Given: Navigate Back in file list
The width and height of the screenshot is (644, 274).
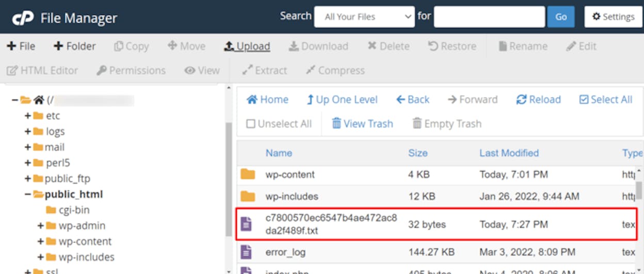Looking at the screenshot, I should (413, 100).
